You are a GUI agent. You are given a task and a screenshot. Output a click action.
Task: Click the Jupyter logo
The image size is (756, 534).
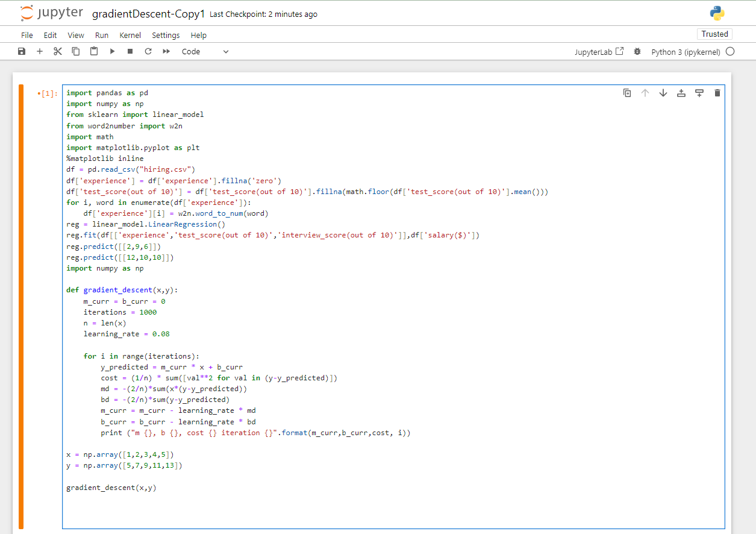pos(51,13)
